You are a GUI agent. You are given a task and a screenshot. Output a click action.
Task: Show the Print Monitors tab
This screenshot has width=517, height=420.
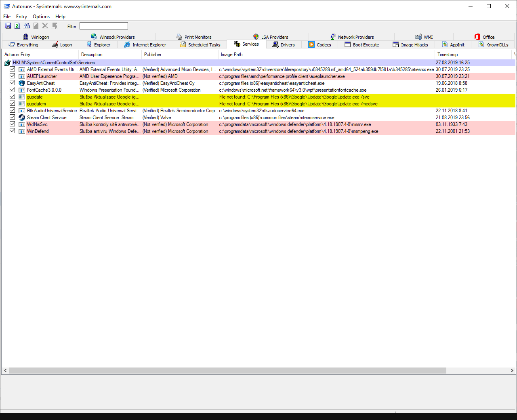point(194,37)
